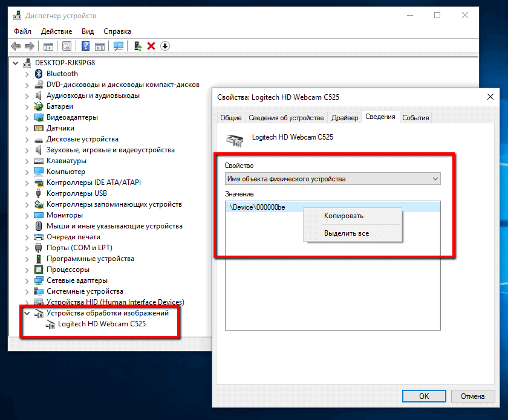The width and height of the screenshot is (508, 420).
Task: Click the Контроллеры USB icon
Action: coord(39,193)
